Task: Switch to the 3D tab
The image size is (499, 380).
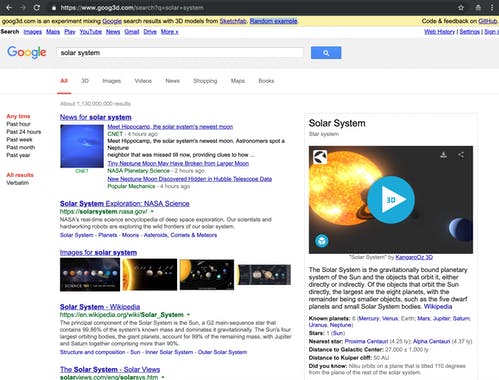Action: [85, 81]
